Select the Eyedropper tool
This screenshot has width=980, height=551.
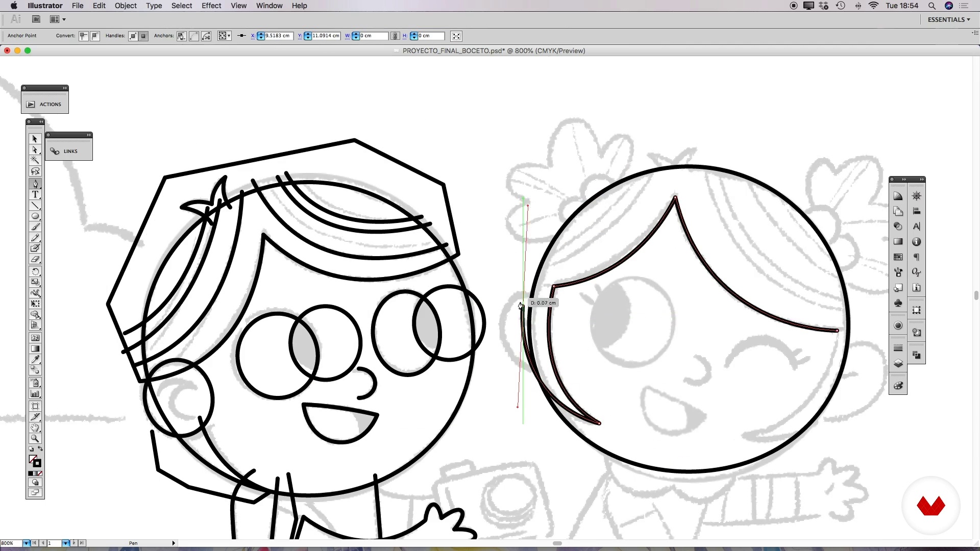click(35, 359)
